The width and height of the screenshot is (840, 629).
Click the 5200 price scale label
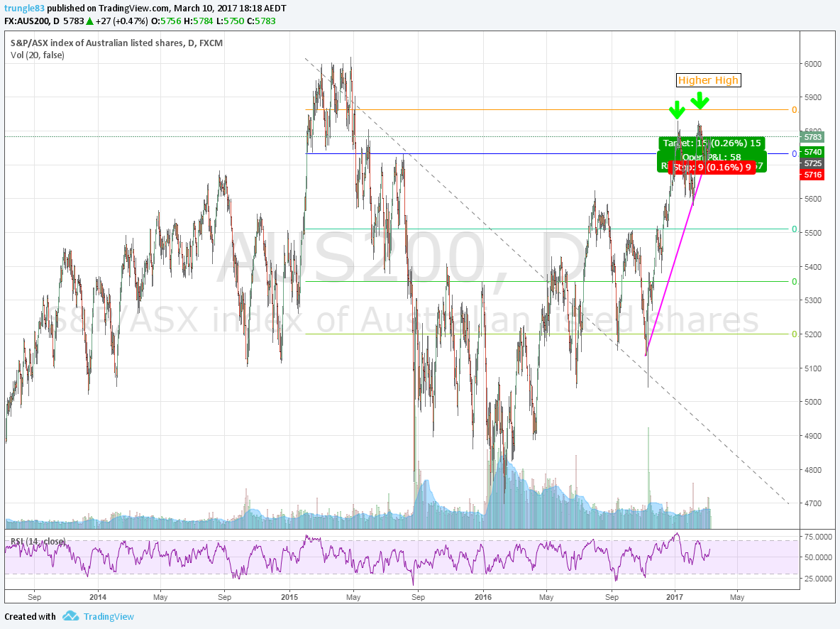(x=812, y=334)
